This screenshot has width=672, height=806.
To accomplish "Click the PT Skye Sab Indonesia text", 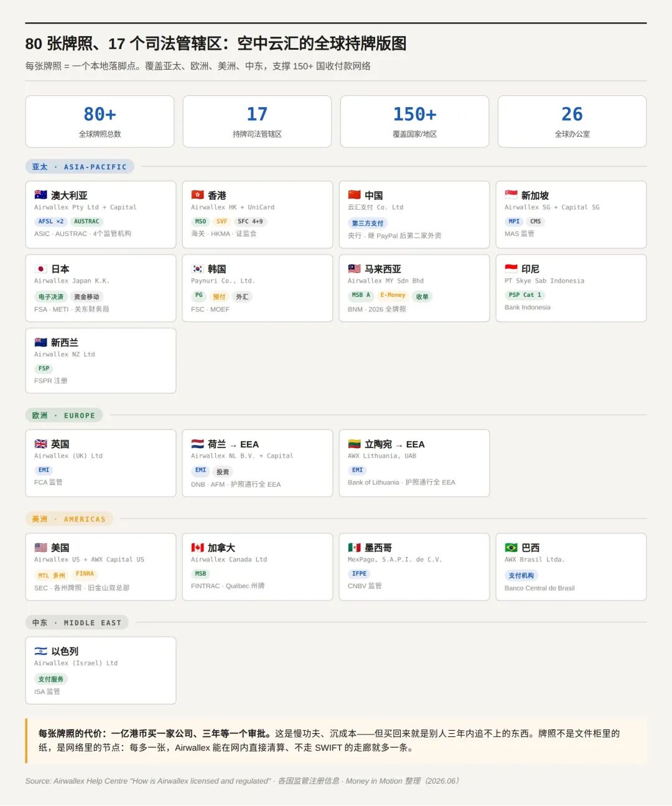I will [x=544, y=281].
